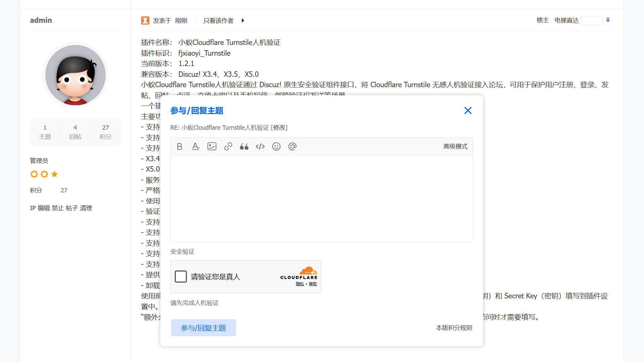Open the emoji smiley picker
644x362 pixels.
coord(276,146)
